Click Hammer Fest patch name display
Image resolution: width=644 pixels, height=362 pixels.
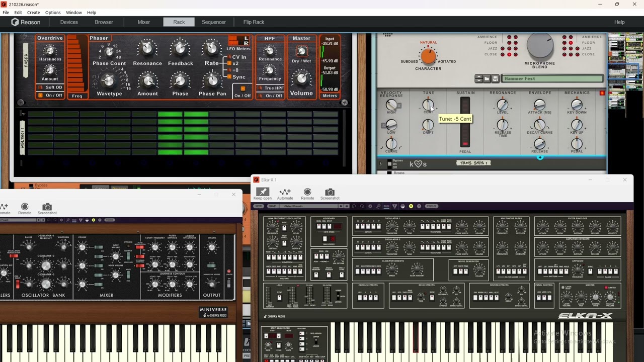552,79
